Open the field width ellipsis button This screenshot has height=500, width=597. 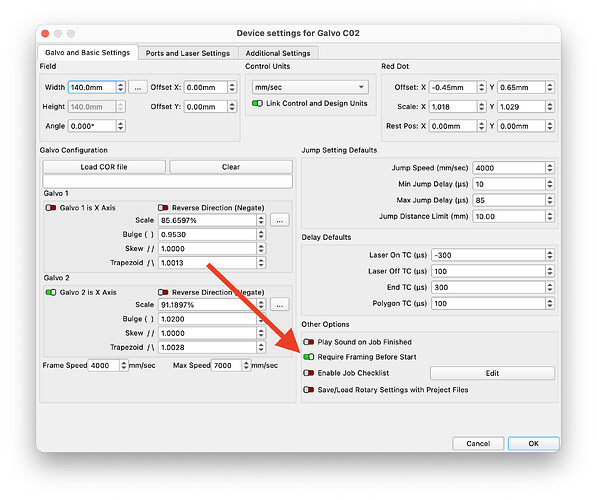pos(138,87)
